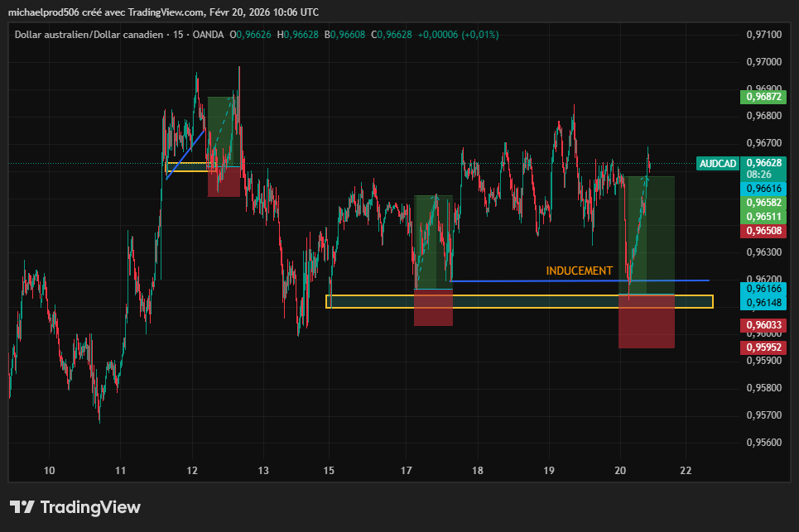Click the date label 12 on the time axis
Image resolution: width=799 pixels, height=532 pixels.
[192, 471]
